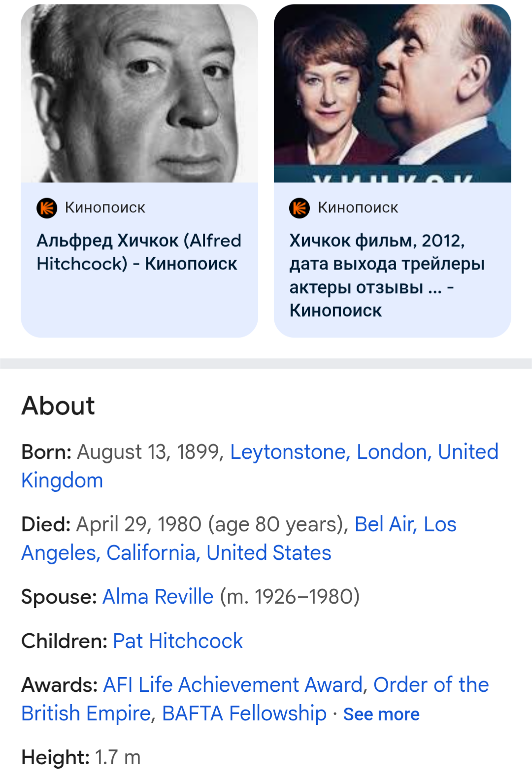
Task: Open Alma Reville spouse link
Action: click(158, 597)
